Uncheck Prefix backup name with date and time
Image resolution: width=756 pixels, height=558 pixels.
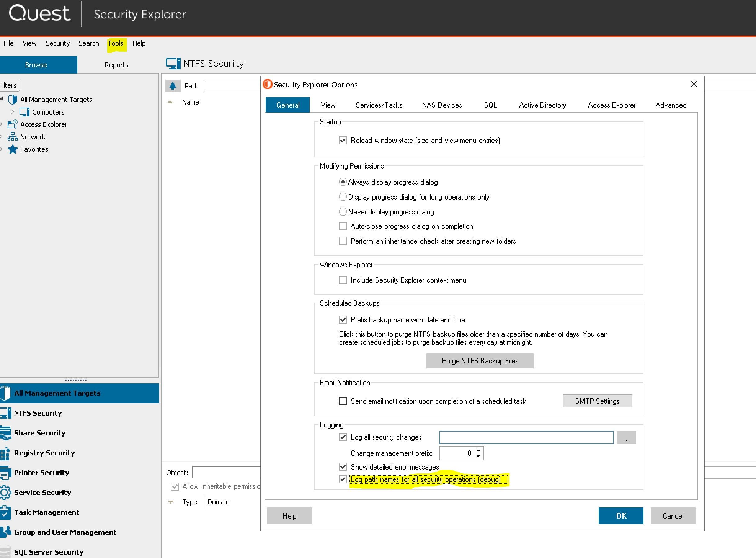[x=343, y=320]
